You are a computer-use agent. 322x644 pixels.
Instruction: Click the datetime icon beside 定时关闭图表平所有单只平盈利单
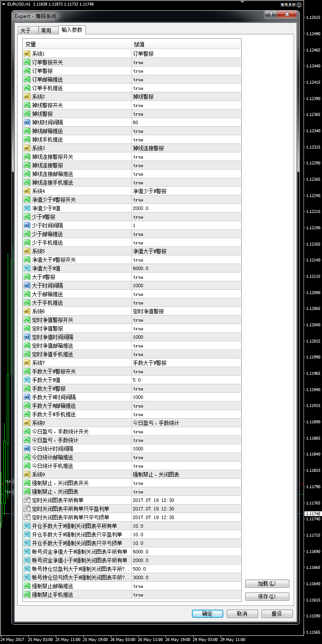pyautogui.click(x=27, y=509)
